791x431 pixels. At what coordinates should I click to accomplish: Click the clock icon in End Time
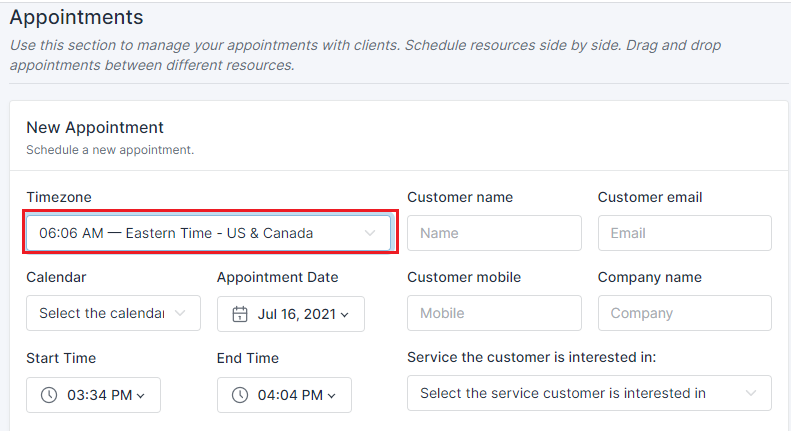(240, 395)
